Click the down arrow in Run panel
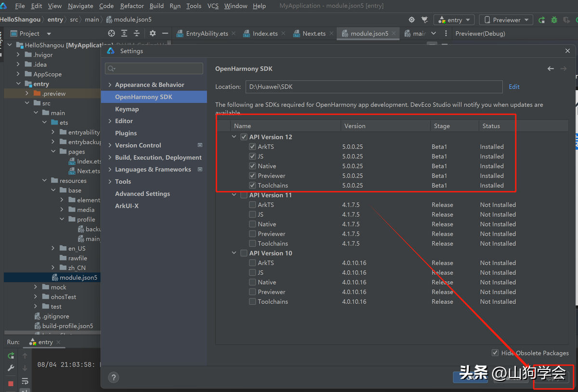Screen dimensions: 578x392 (x=25, y=368)
